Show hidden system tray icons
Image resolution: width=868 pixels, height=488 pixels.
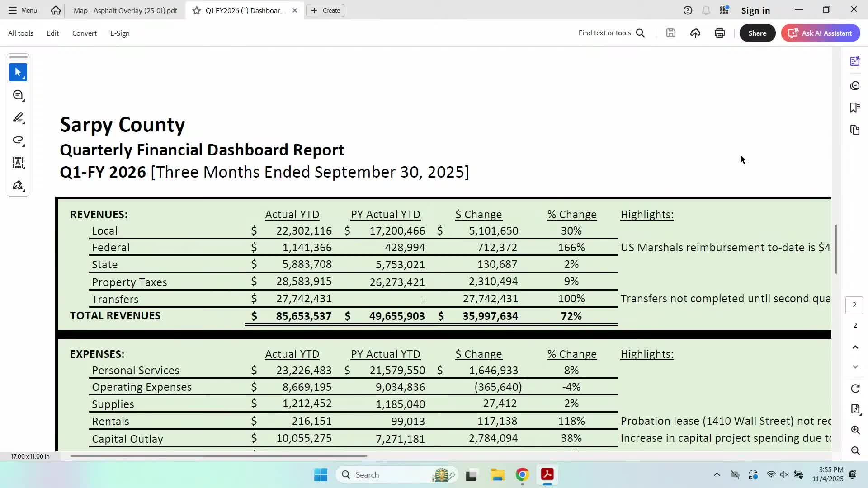tap(717, 474)
